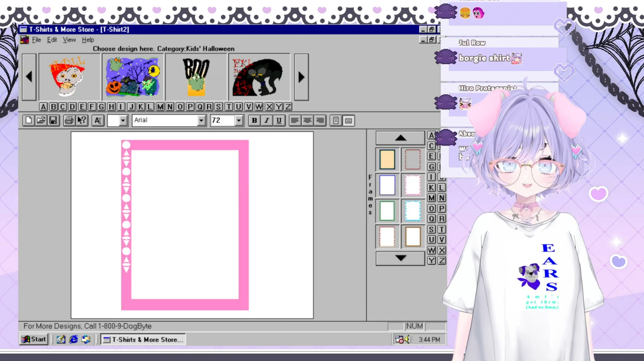Image resolution: width=644 pixels, height=361 pixels.
Task: Open the Arial font dropdown
Action: coord(201,120)
